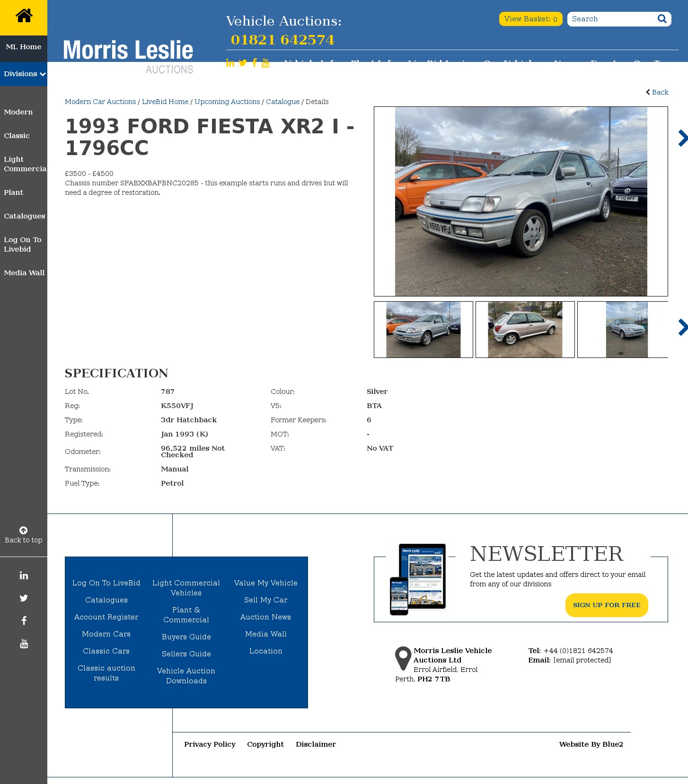Open Modern Car Auctions breadcrumb
Screen dimensions: 688x784
pos(100,102)
